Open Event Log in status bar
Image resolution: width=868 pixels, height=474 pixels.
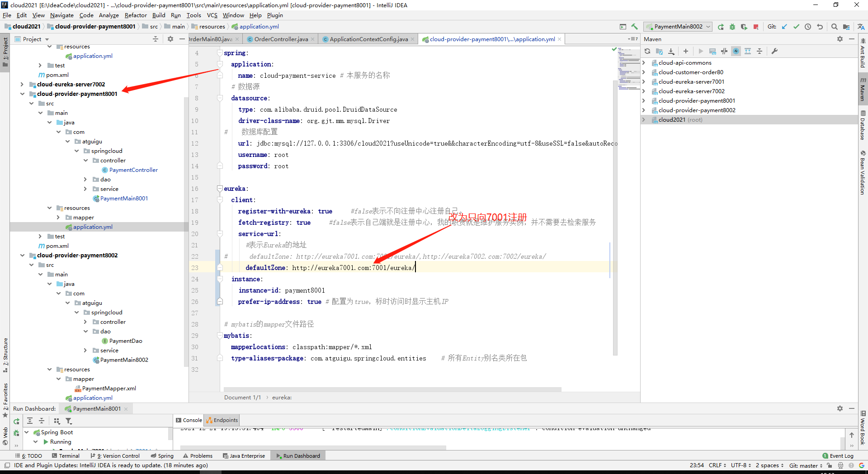click(x=838, y=456)
